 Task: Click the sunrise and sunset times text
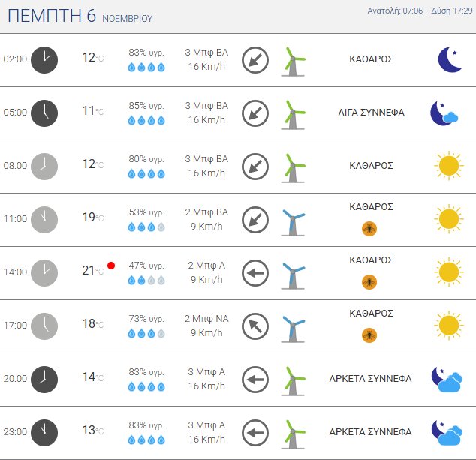419,11
